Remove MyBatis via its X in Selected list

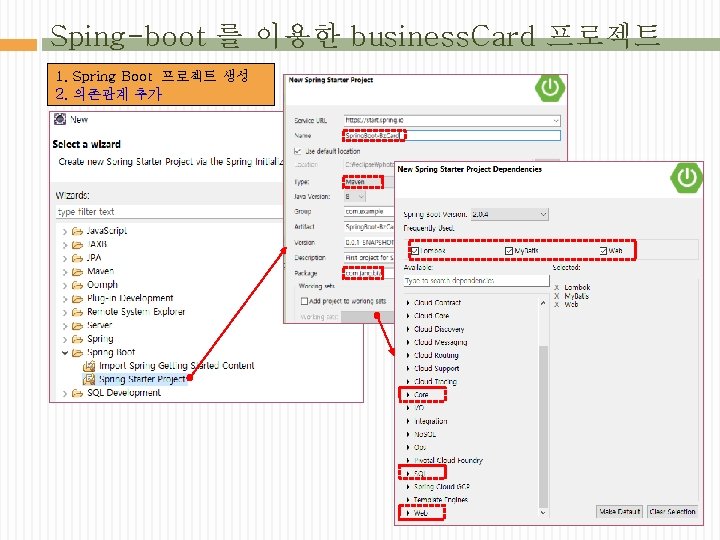pos(557,296)
